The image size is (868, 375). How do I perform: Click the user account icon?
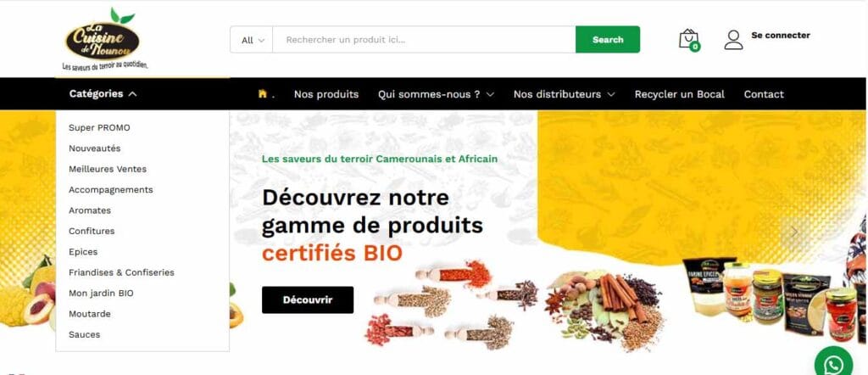pyautogui.click(x=733, y=40)
